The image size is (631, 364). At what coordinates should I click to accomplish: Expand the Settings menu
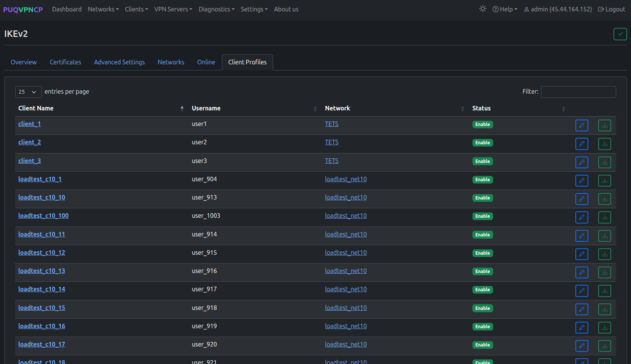(x=254, y=9)
